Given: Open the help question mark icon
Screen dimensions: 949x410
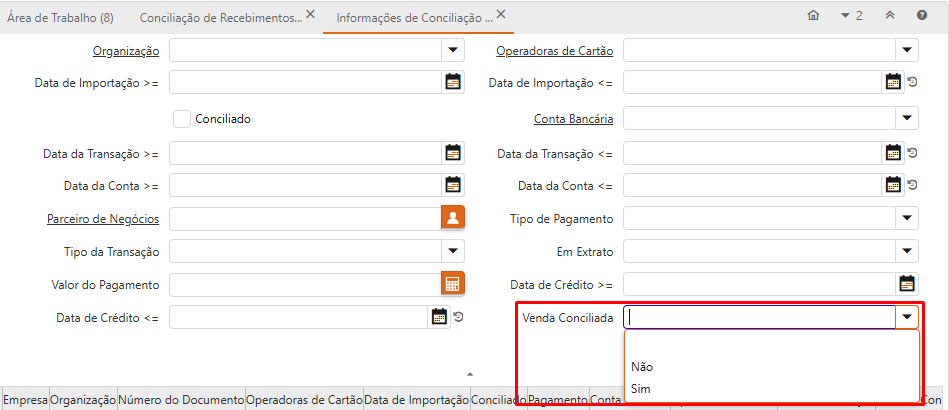Looking at the screenshot, I should click(921, 16).
